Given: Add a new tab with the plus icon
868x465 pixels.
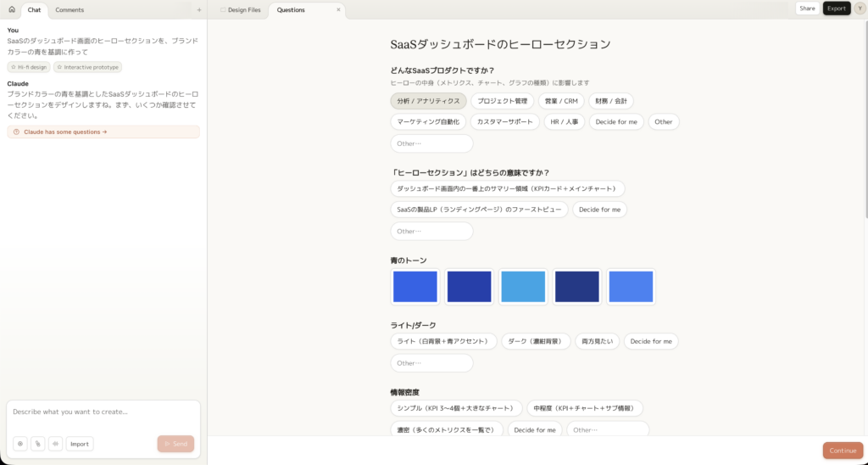Looking at the screenshot, I should click(199, 10).
